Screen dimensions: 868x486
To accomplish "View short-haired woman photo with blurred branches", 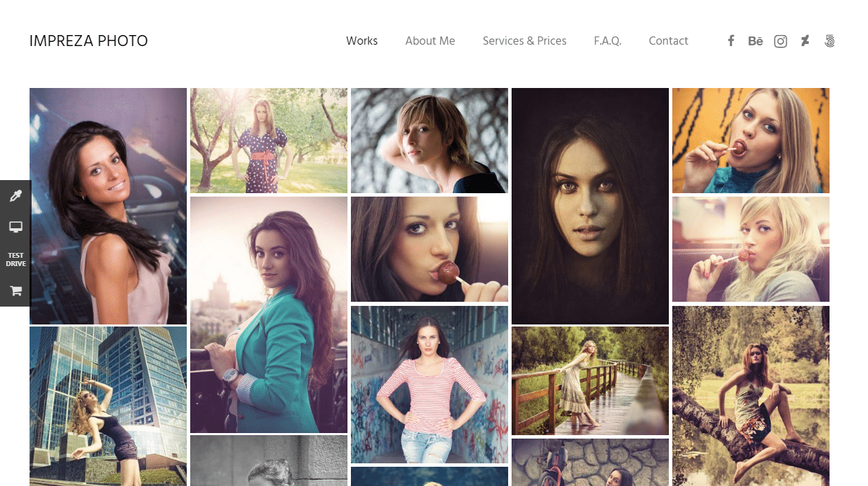I will click(429, 140).
